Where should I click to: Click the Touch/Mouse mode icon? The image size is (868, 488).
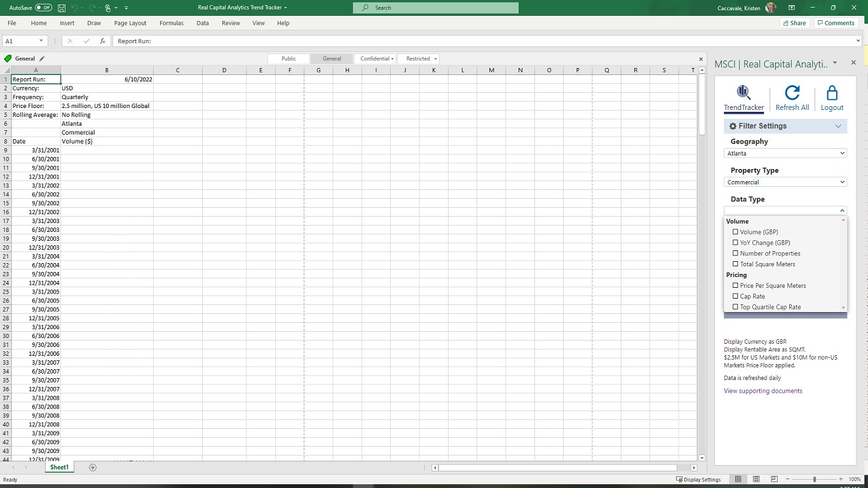[x=108, y=8]
